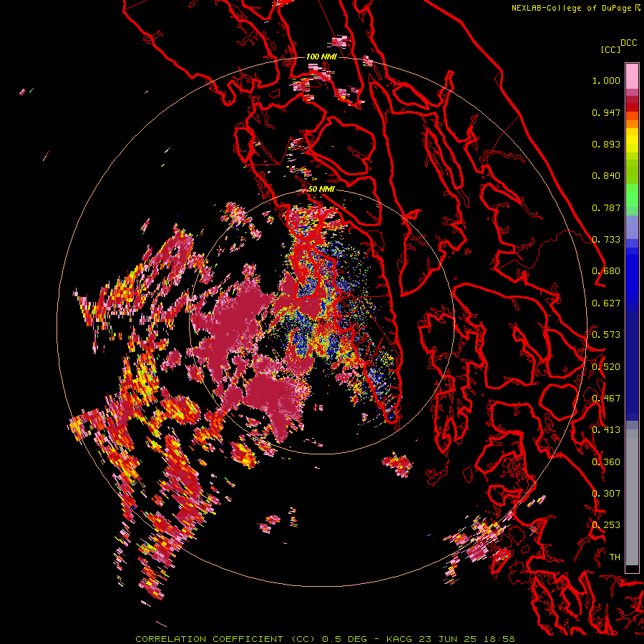Click the 0.307 value on the legend
644x644 pixels.
tap(606, 494)
